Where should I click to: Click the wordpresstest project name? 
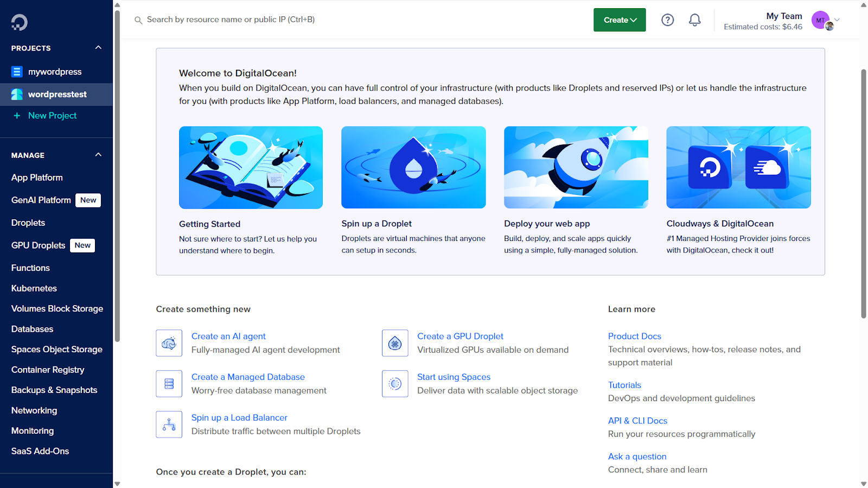point(57,94)
